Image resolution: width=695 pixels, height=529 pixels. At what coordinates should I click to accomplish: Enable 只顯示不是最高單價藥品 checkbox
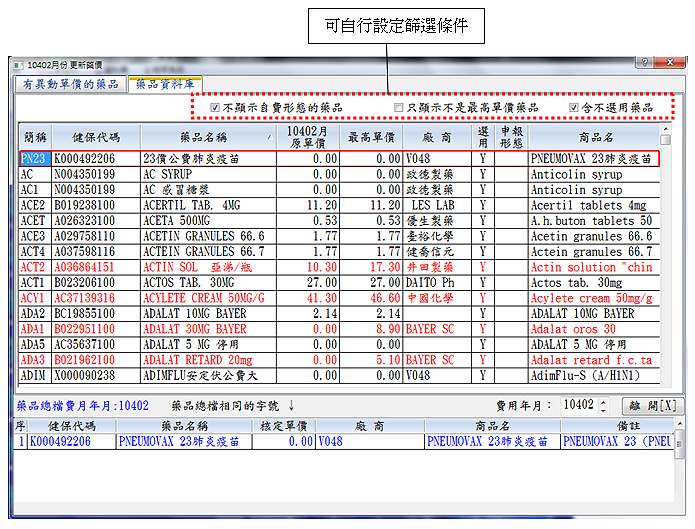[x=399, y=107]
